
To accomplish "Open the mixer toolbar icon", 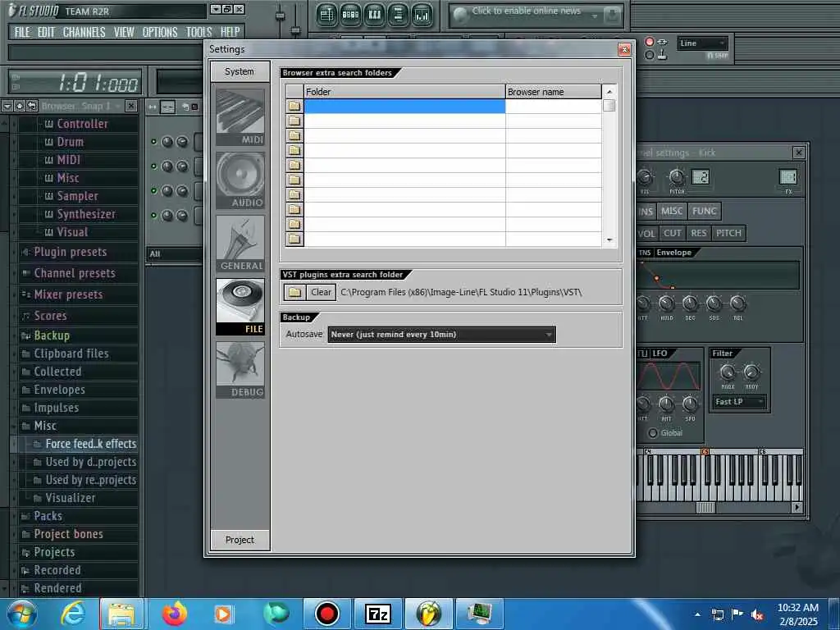I will pyautogui.click(x=422, y=15).
